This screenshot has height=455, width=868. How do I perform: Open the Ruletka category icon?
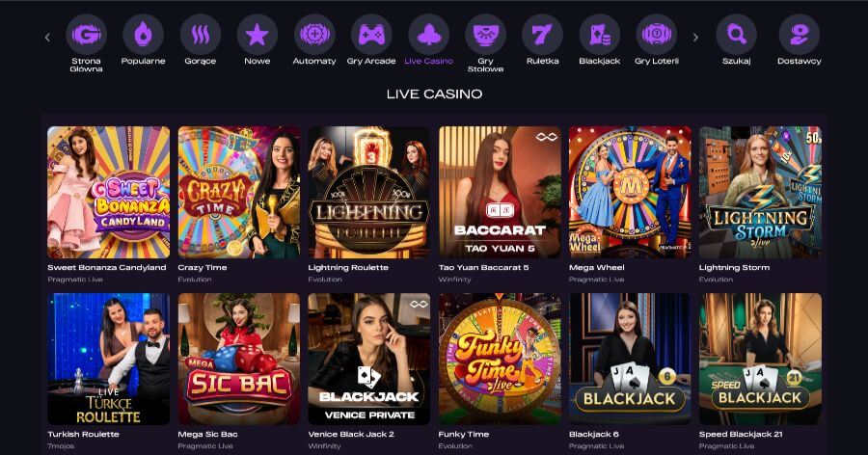click(x=542, y=35)
